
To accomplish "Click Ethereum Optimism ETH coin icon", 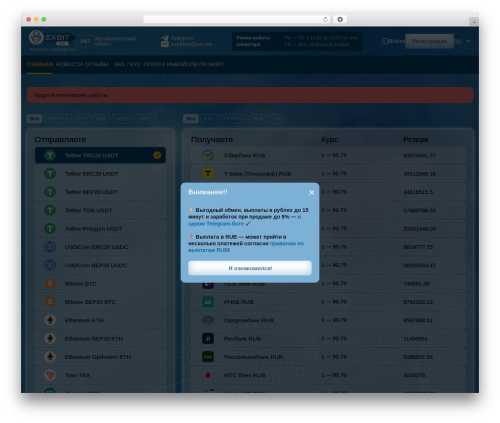I will [50, 357].
